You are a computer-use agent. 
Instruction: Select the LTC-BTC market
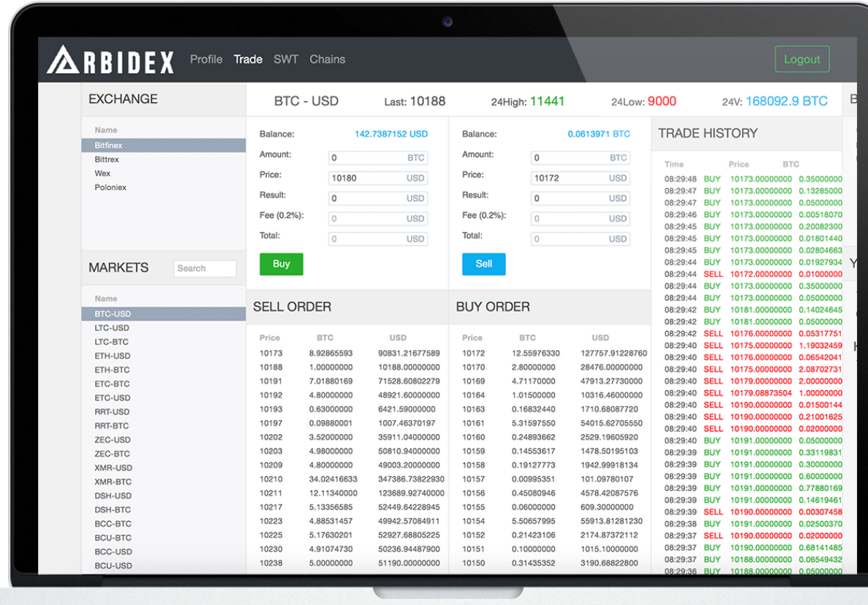pos(163,342)
